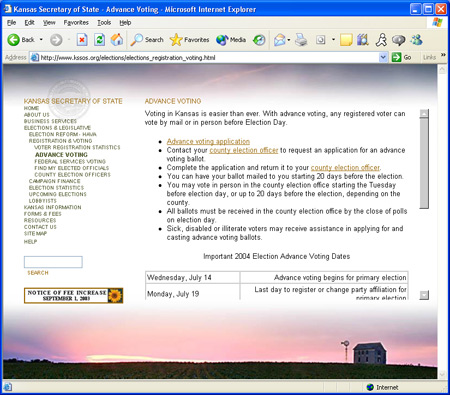
Task: Click the Home navigation link
Action: pyautogui.click(x=31, y=108)
